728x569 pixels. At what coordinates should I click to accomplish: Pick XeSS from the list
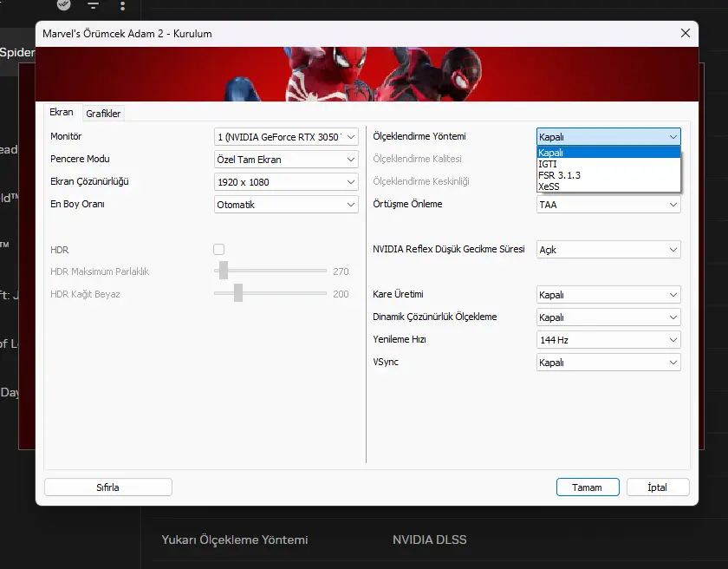[x=608, y=186]
